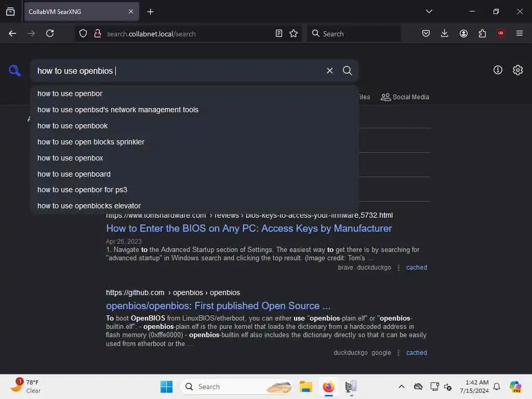Open the computer app next to Firefox in taskbar
Screen dimensions: 532x399
(x=351, y=387)
